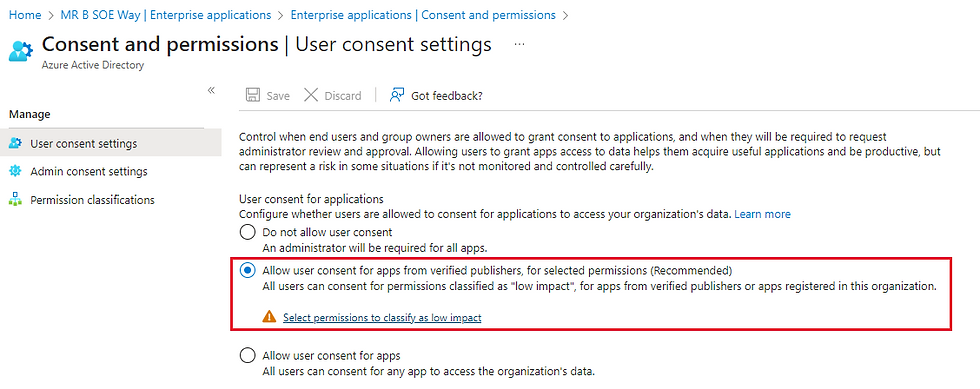This screenshot has width=980, height=389.
Task: Click breadcrumb chevron after Consent and permissions
Action: click(566, 14)
